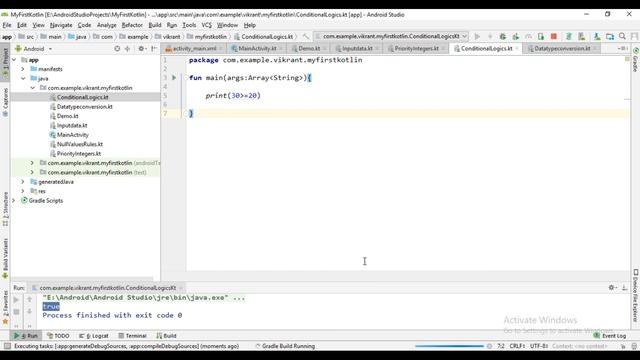
Task: Open the Logcat tool window
Action: point(94,336)
